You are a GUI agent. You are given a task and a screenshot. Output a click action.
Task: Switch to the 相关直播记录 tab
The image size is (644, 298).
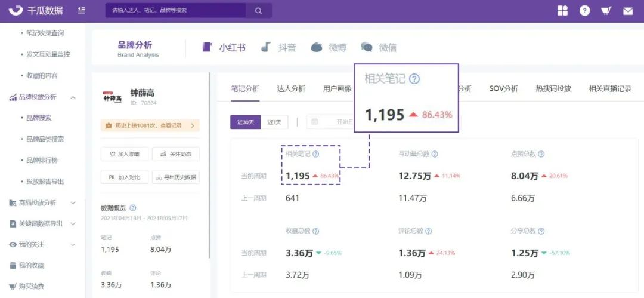(610, 88)
